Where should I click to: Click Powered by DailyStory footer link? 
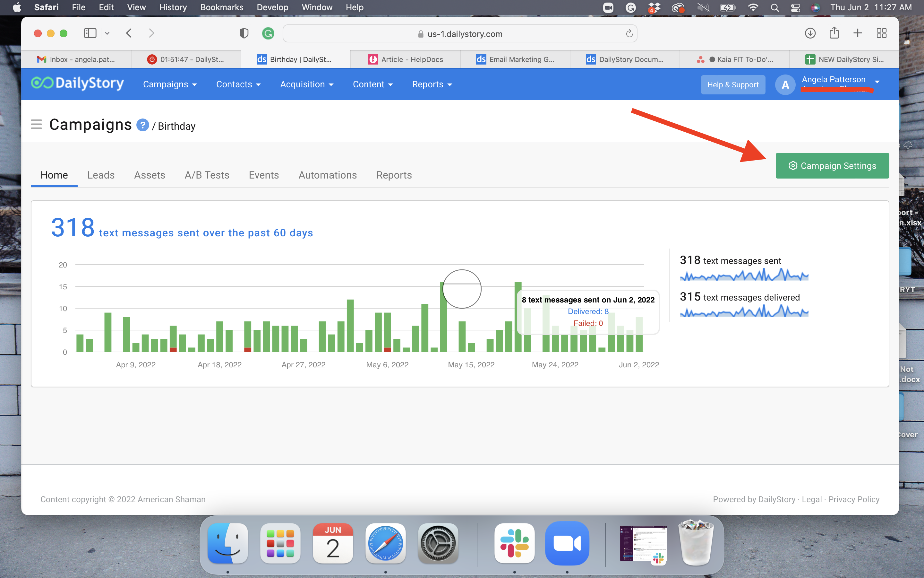click(754, 499)
